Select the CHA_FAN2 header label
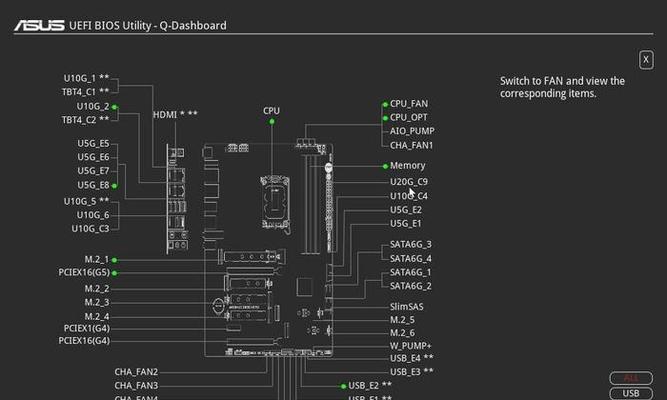 [x=136, y=372]
